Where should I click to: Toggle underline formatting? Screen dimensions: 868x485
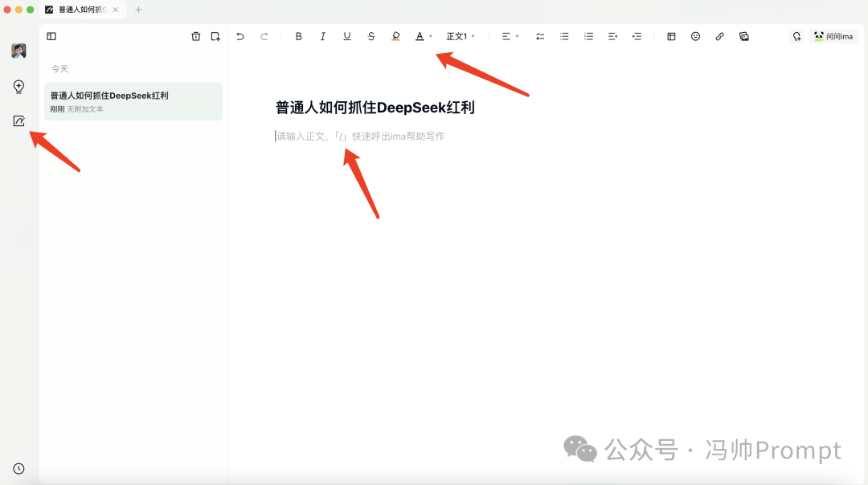(347, 36)
